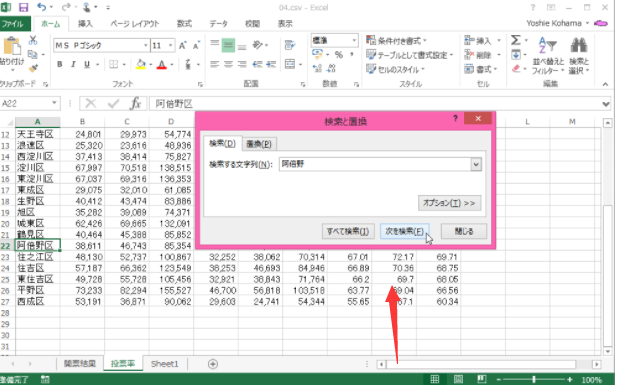This screenshot has width=619, height=385.
Task: Save the workbook with the floppy icon
Action: pyautogui.click(x=23, y=7)
